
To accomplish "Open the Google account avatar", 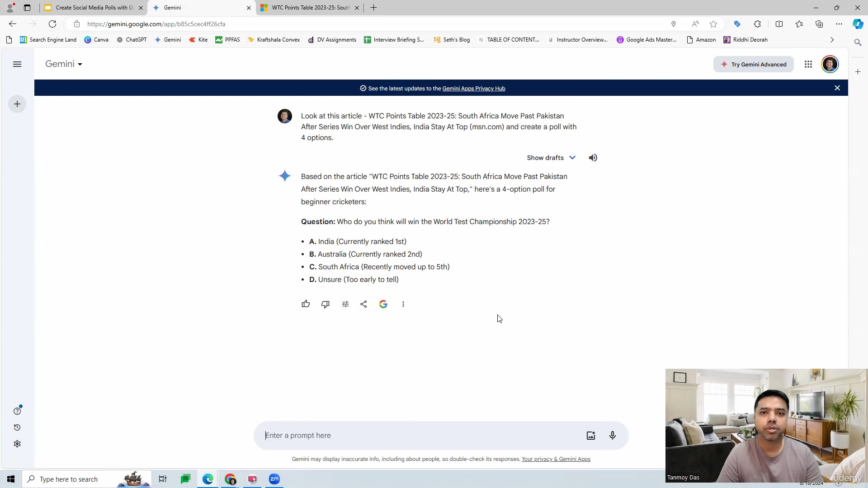I will pos(830,64).
